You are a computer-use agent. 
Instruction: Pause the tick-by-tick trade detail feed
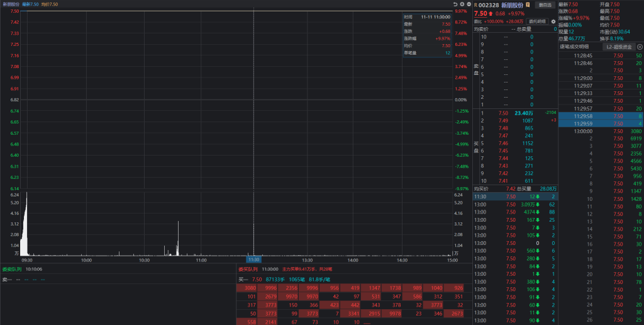coord(640,47)
